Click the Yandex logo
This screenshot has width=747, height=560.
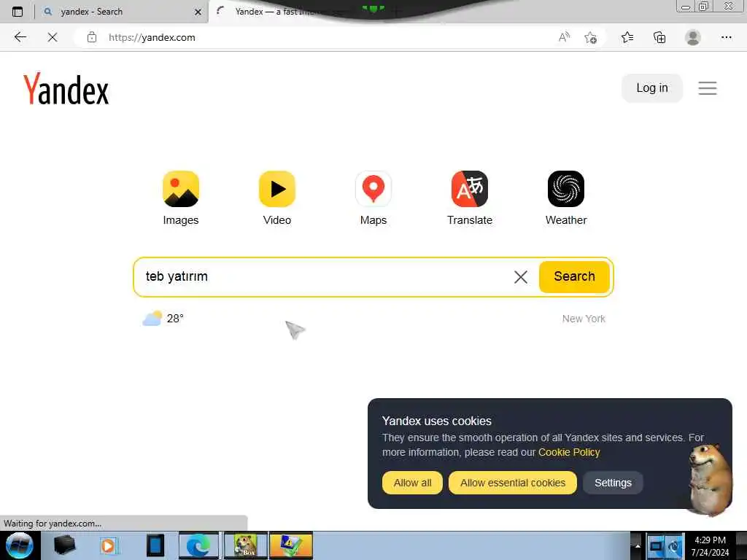(x=66, y=88)
